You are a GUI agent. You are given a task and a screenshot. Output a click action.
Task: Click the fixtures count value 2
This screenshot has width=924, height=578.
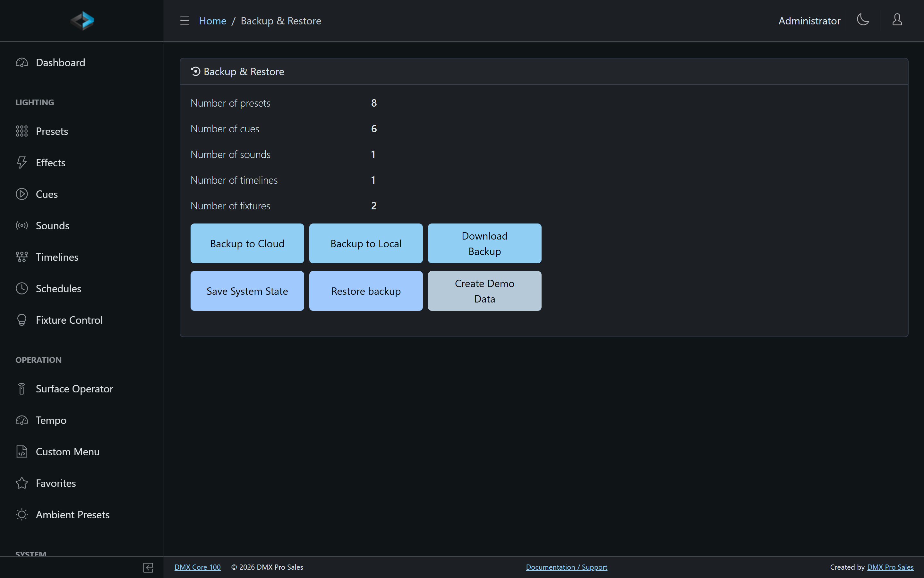374,206
